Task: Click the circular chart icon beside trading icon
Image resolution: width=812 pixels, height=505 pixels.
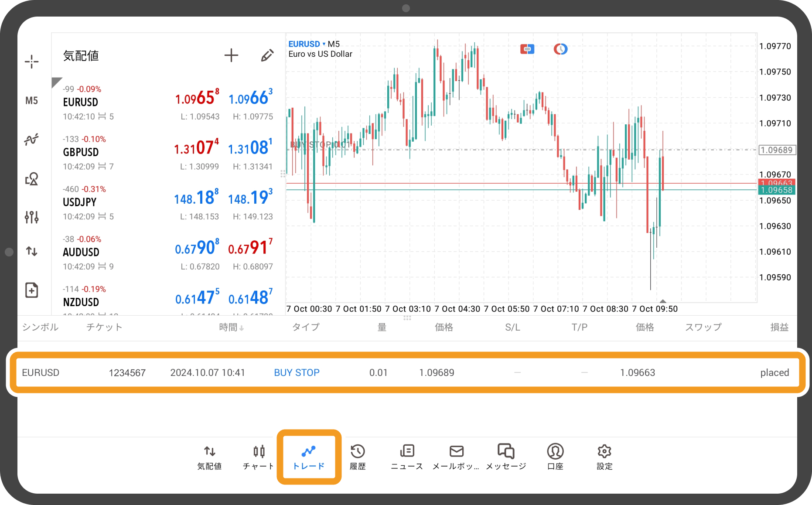Action: pyautogui.click(x=560, y=49)
